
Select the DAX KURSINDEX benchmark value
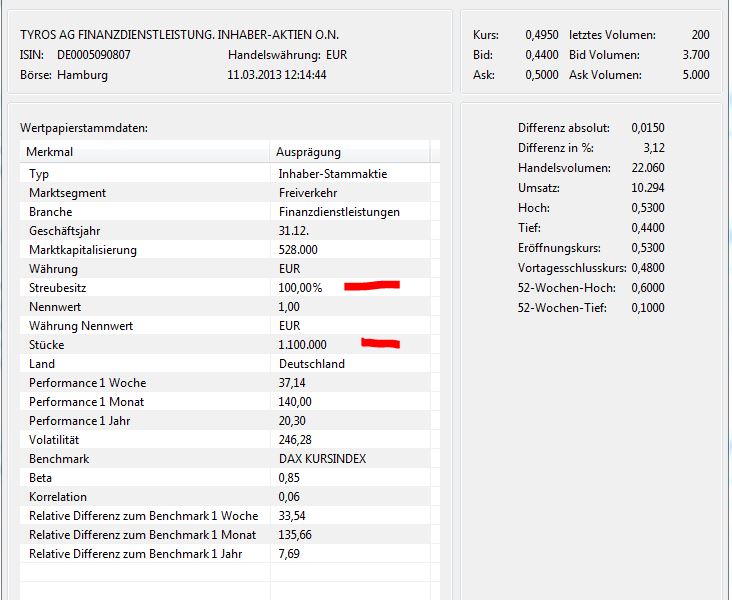(324, 459)
